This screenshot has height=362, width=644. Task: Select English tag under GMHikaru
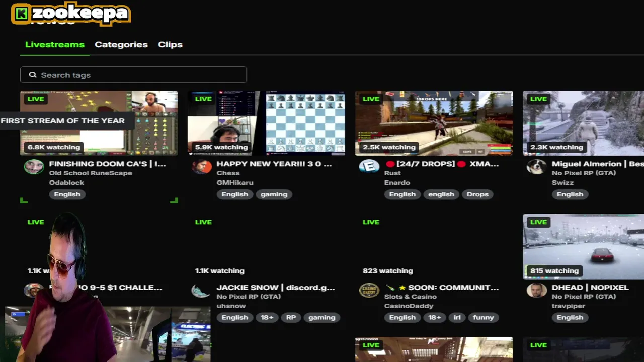(x=235, y=194)
